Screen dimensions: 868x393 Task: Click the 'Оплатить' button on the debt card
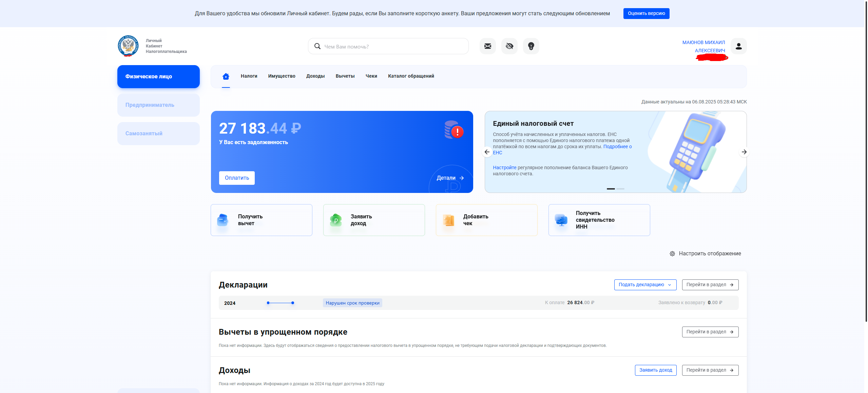236,178
